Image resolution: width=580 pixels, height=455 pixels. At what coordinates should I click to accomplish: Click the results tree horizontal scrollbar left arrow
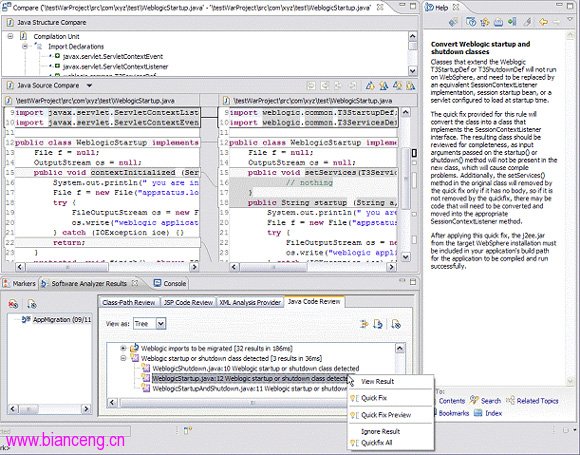(112, 402)
